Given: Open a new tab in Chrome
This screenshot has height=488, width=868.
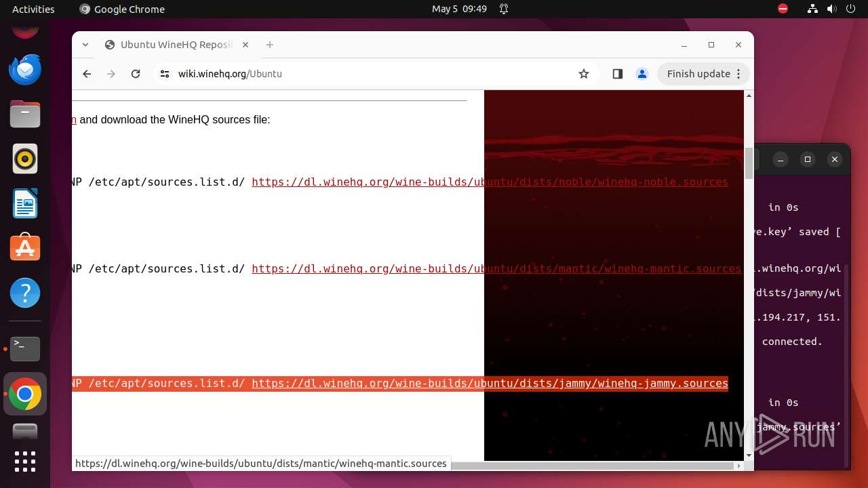Looking at the screenshot, I should [270, 45].
